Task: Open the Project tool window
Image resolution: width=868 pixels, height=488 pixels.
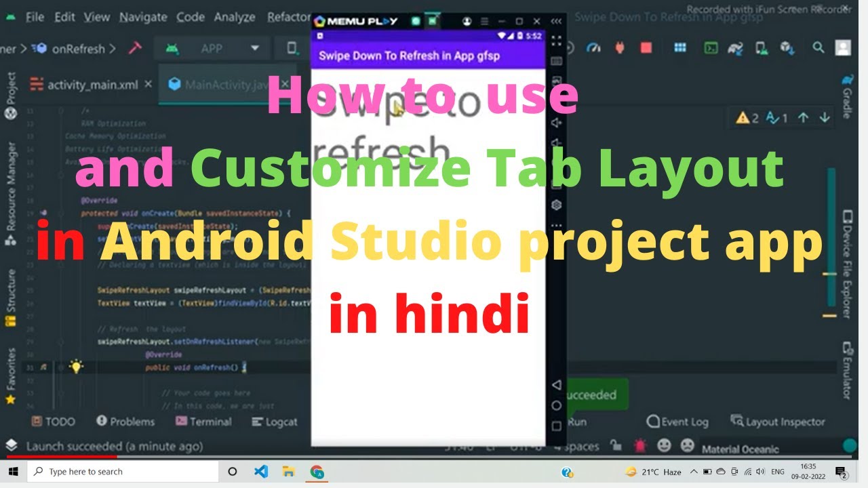Action: (x=10, y=96)
